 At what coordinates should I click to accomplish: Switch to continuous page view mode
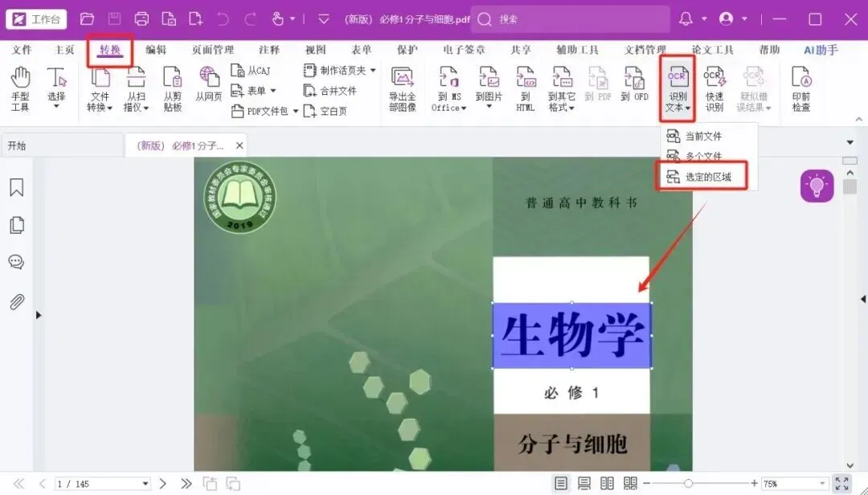tap(584, 484)
